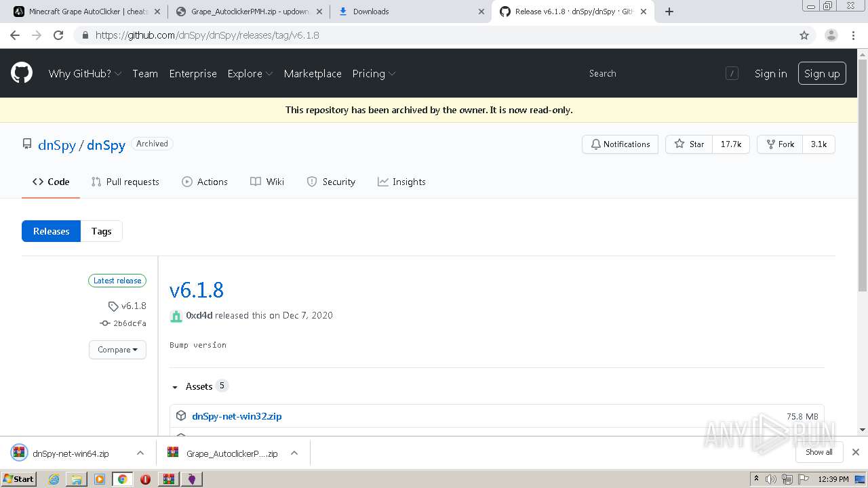Open the 3.1k forks count
Screen dimensions: 868x488
coord(818,144)
